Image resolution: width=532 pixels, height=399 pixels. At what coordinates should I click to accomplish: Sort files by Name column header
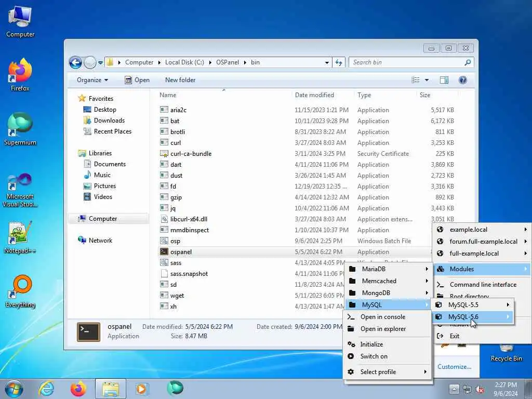click(224, 95)
